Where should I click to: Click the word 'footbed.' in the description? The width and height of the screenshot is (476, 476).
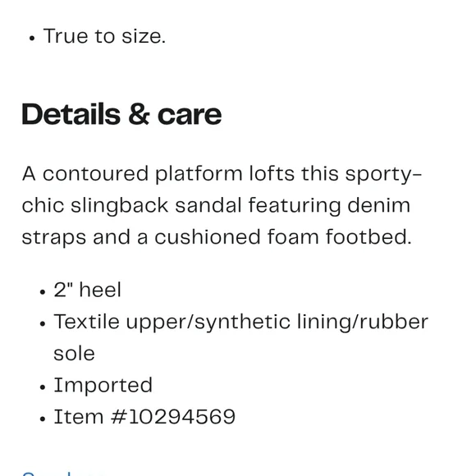368,236
